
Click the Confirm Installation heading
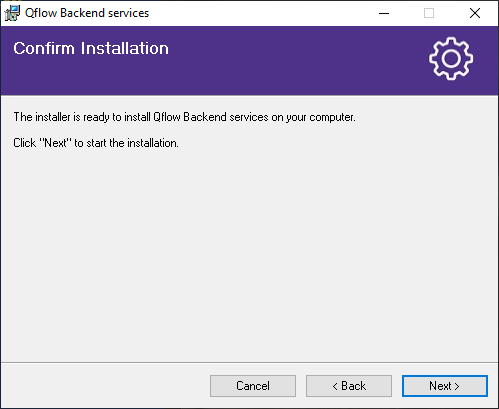click(x=91, y=48)
